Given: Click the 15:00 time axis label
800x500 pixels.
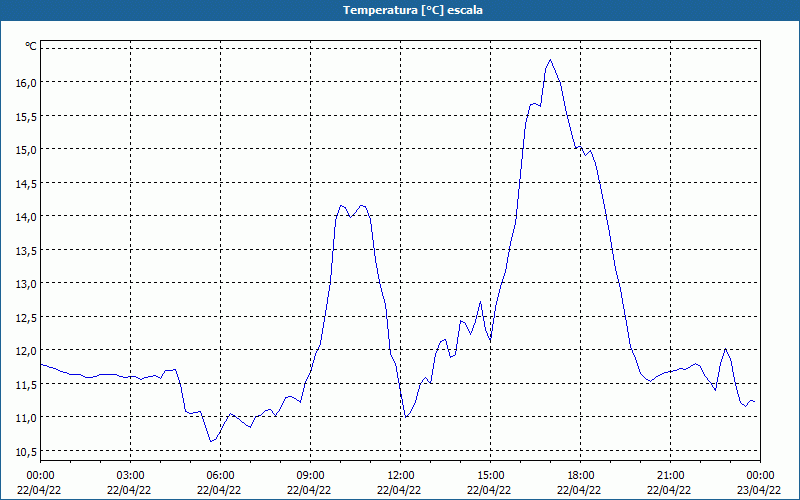Looking at the screenshot, I should click(490, 476).
